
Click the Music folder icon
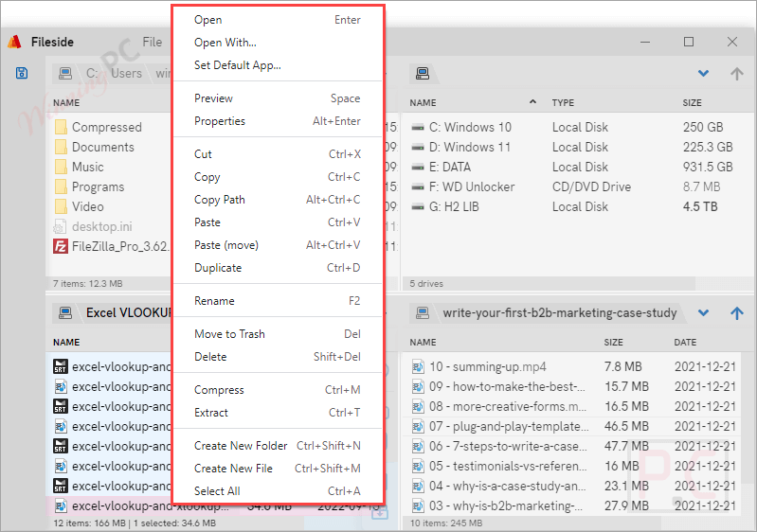(x=61, y=167)
